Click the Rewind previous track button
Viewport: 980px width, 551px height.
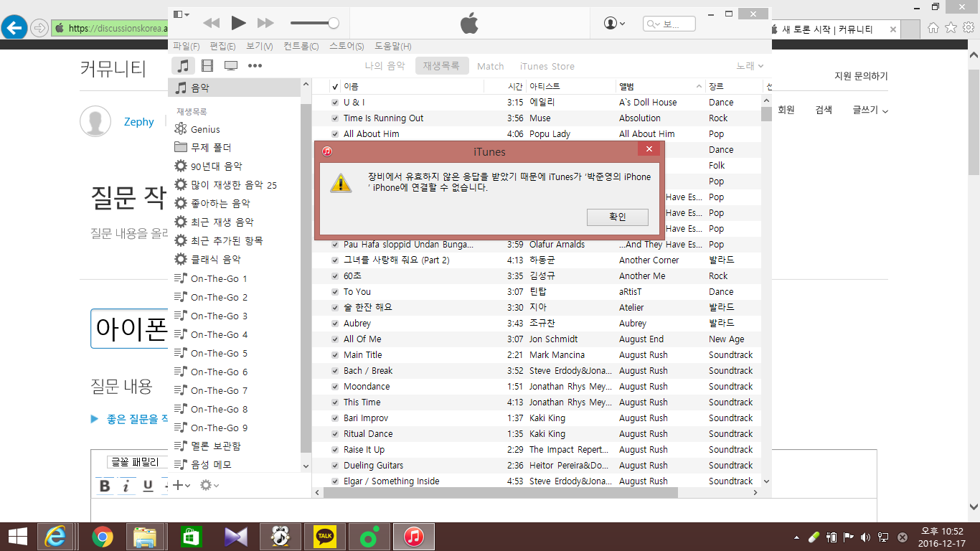[x=211, y=24]
